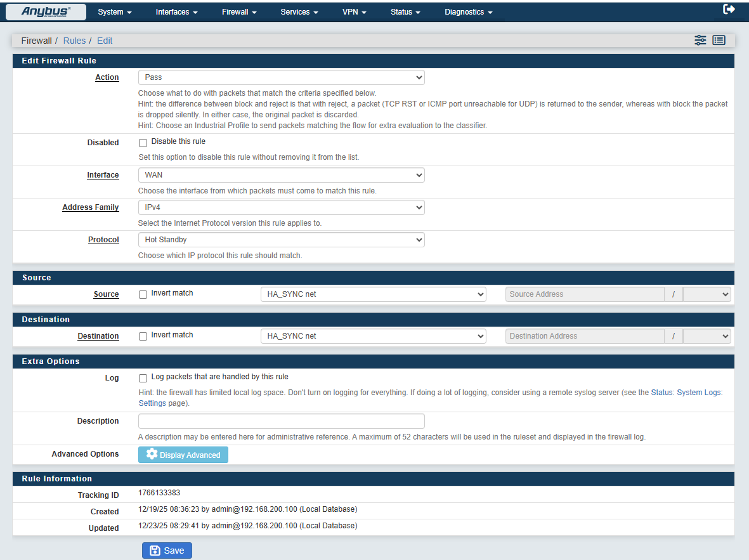
Task: Open the Action dropdown set to Pass
Action: point(281,77)
